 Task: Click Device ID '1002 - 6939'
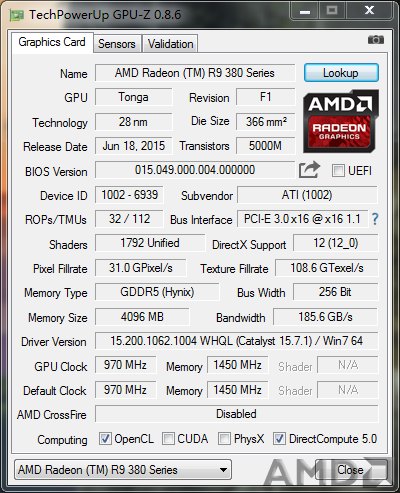point(129,195)
